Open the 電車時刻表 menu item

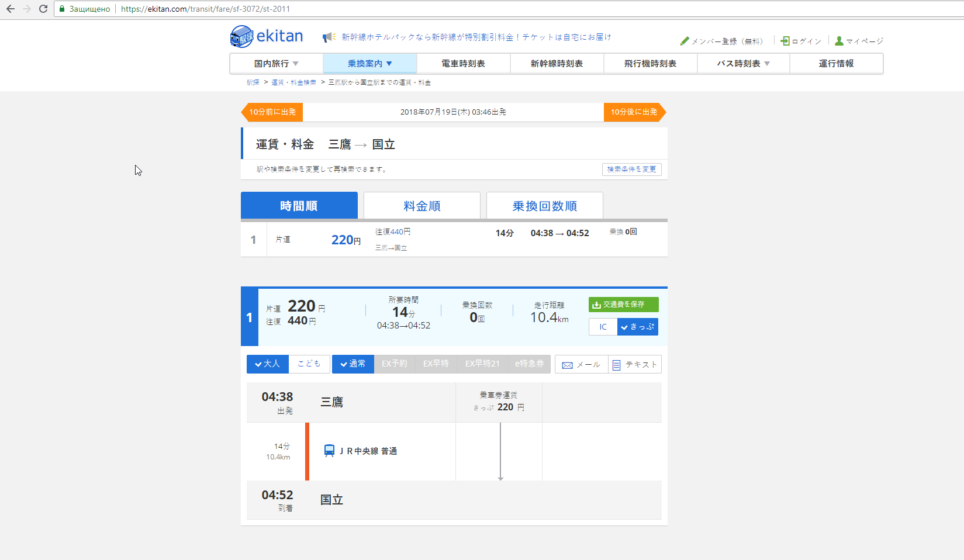(464, 64)
